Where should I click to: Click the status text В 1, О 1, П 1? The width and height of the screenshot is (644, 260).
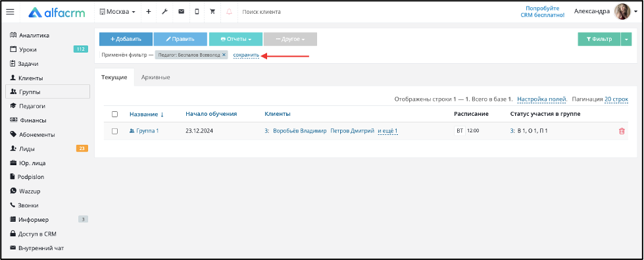point(533,131)
